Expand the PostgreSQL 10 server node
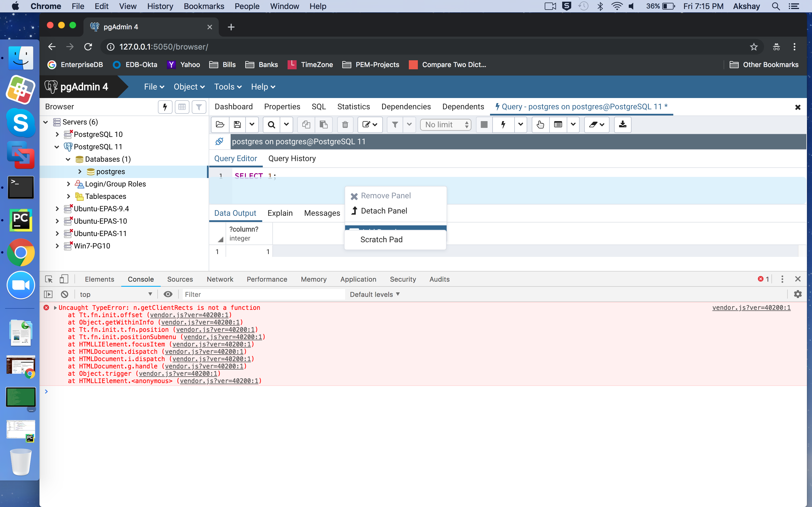 click(x=57, y=134)
